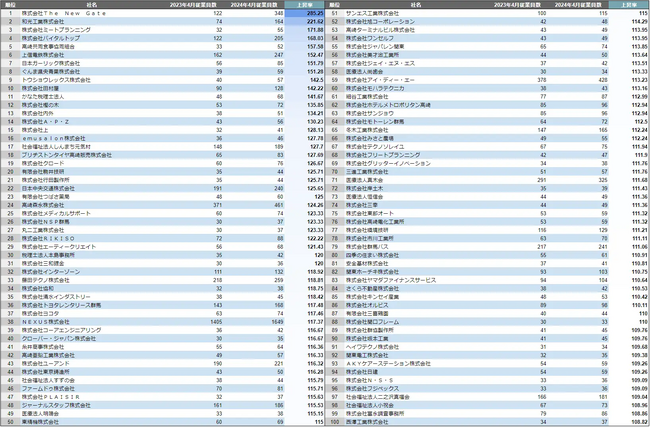Click 株式会社コーアエンジニアリング name
Screen dimensions: 650x428
(61, 330)
